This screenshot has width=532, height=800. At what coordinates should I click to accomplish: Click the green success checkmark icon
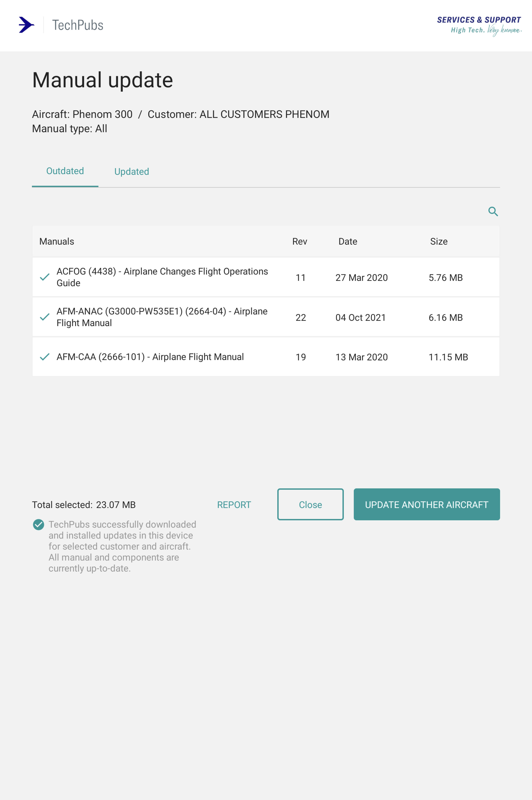[38, 524]
